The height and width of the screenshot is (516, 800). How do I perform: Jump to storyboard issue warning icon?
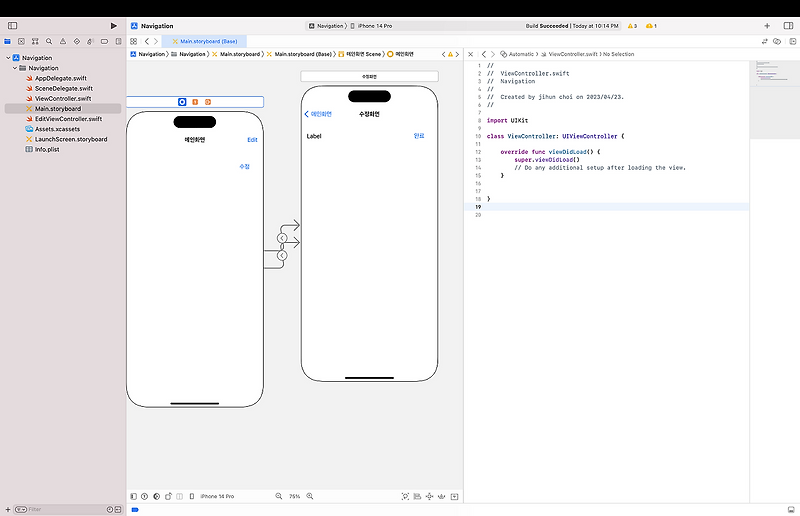[x=450, y=54]
